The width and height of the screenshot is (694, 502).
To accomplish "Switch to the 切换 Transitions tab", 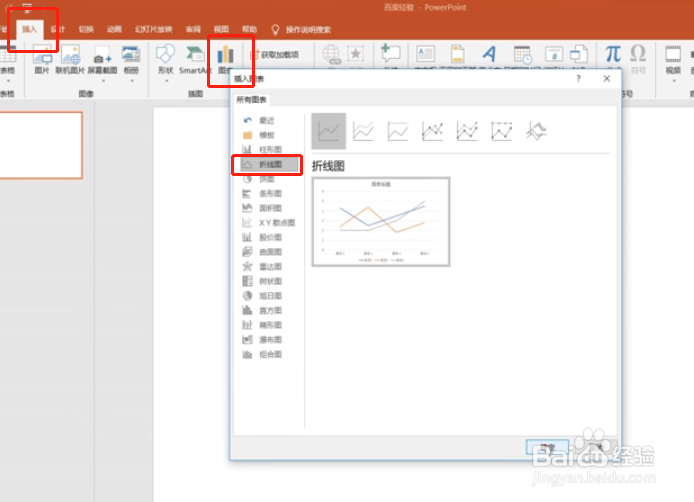I will pos(86,29).
